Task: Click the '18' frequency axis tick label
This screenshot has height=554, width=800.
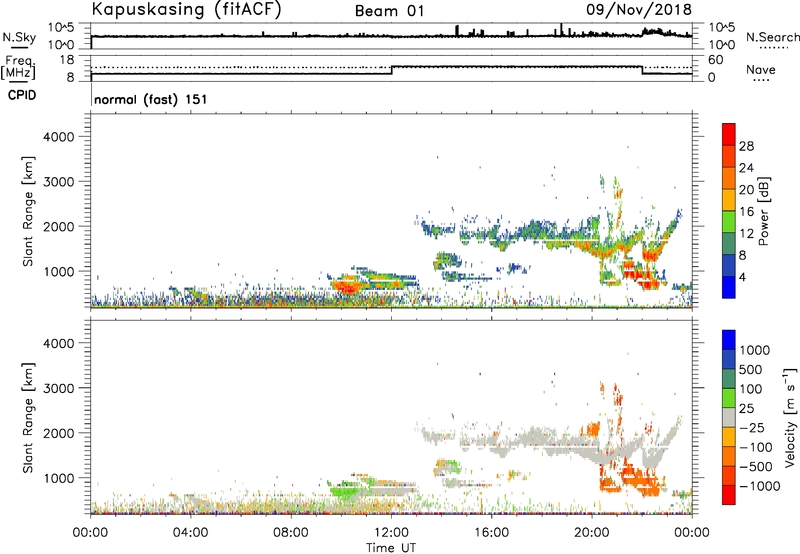Action: point(66,60)
